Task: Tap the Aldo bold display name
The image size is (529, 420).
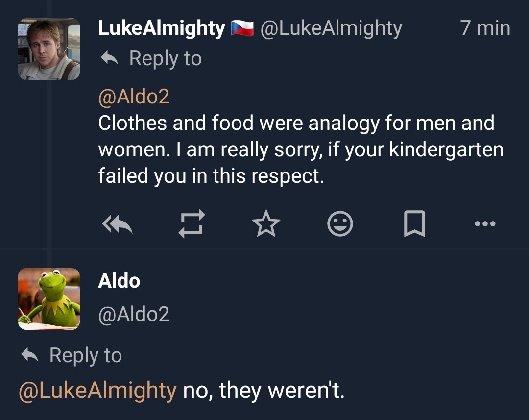Action: tap(119, 281)
